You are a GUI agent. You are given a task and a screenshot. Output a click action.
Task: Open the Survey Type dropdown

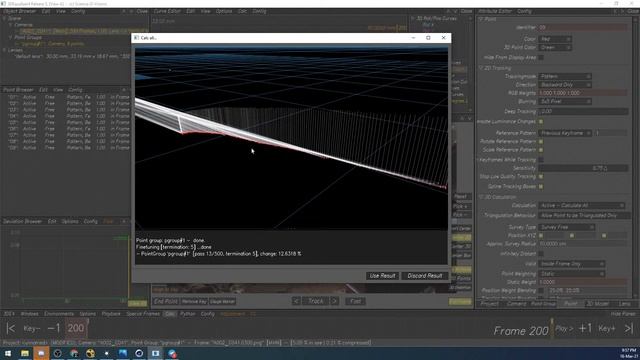pos(566,227)
